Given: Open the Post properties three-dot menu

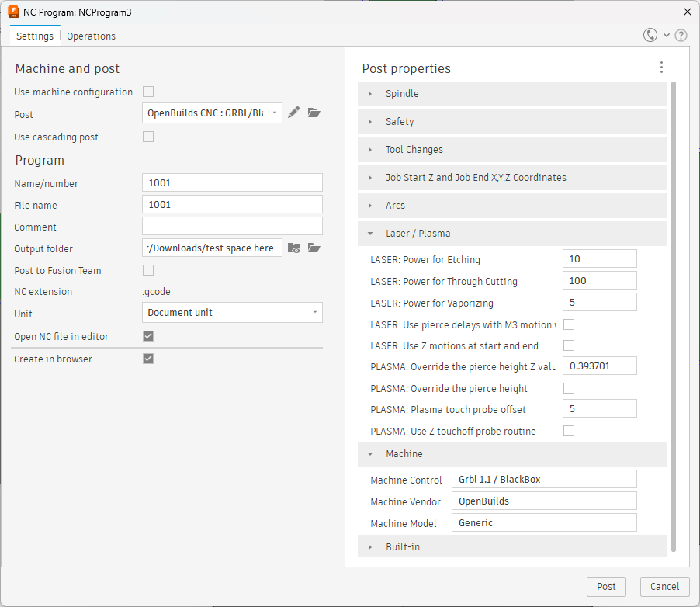Looking at the screenshot, I should 661,68.
